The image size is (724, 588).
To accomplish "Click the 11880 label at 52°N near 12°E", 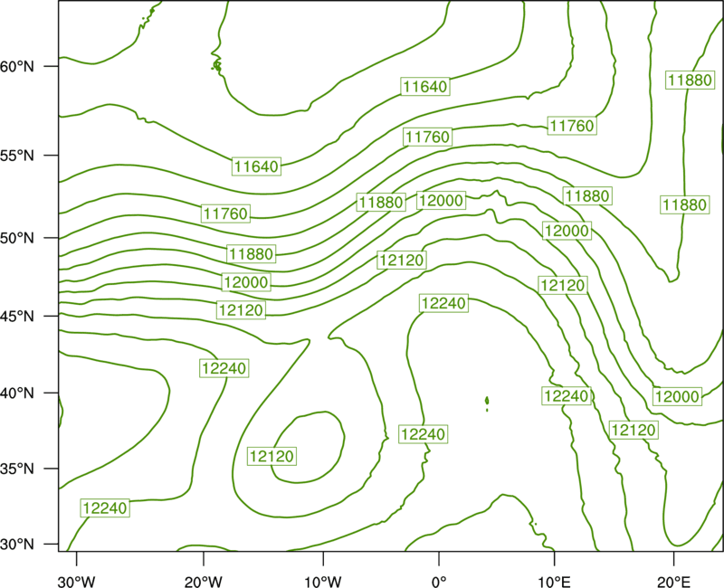I will point(587,195).
